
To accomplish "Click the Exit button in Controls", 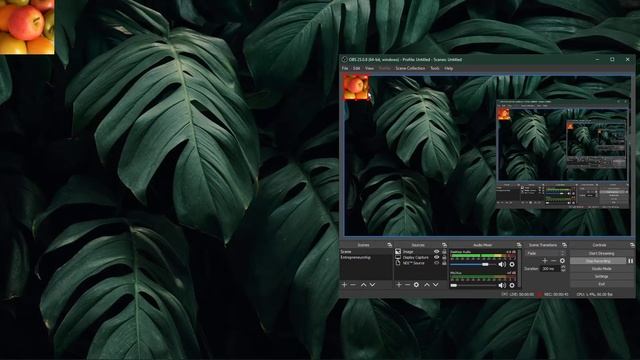I will coord(601,284).
